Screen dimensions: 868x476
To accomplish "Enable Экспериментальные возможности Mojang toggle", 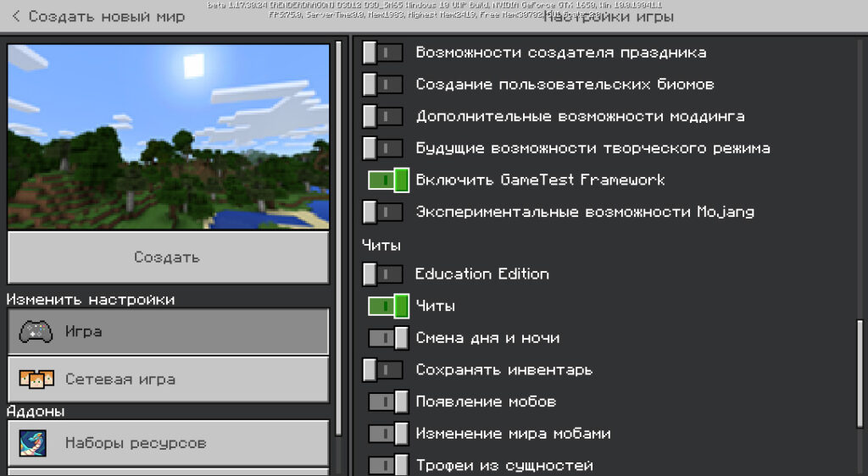I will click(383, 212).
